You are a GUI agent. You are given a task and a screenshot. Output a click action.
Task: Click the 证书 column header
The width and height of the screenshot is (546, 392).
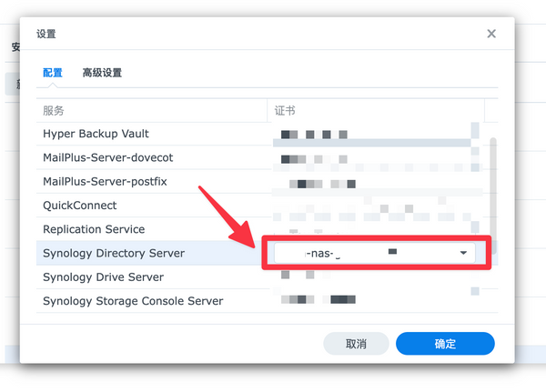click(x=285, y=110)
